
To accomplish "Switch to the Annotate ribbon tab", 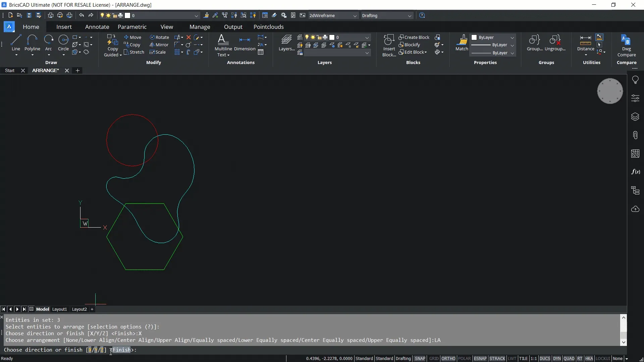I will tap(97, 27).
